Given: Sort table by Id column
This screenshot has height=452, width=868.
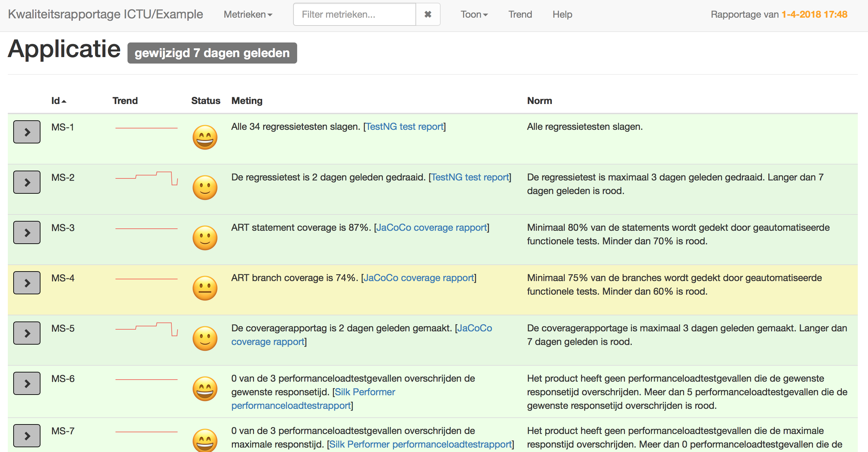Looking at the screenshot, I should pos(58,101).
